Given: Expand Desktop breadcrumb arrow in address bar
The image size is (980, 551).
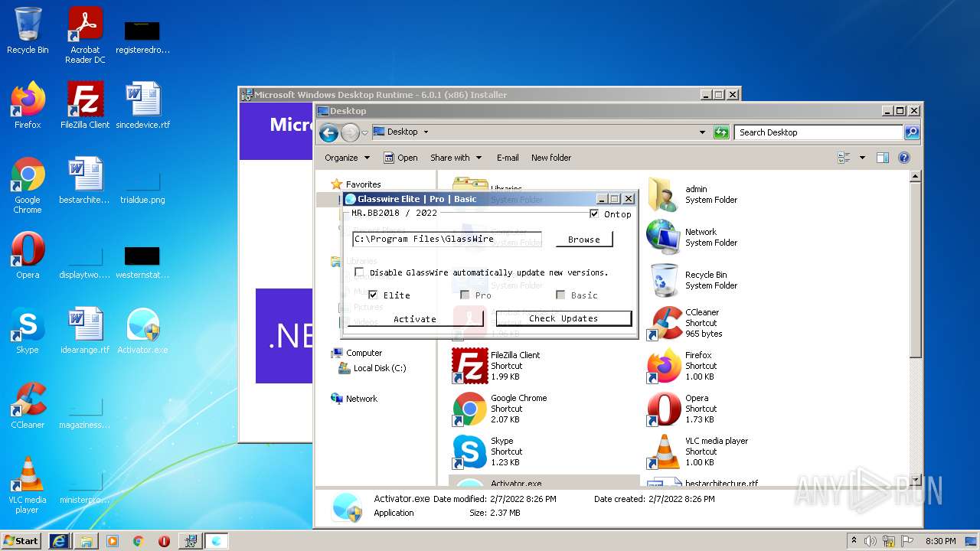Looking at the screenshot, I should (426, 132).
